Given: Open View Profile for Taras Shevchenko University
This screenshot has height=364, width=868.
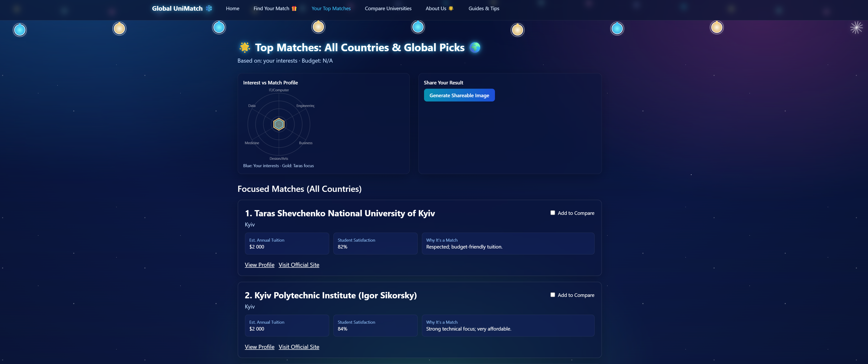Looking at the screenshot, I should coord(259,265).
